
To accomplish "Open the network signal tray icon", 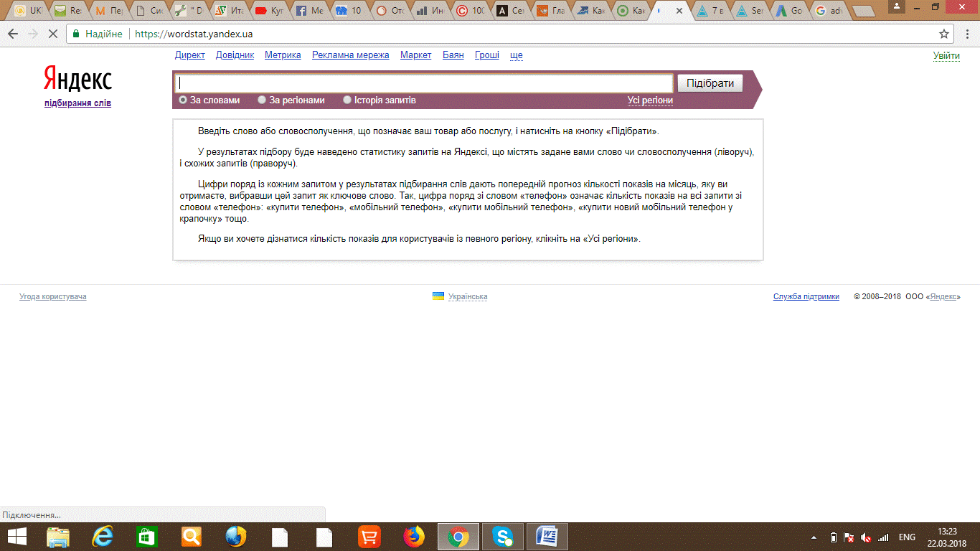I will point(883,537).
